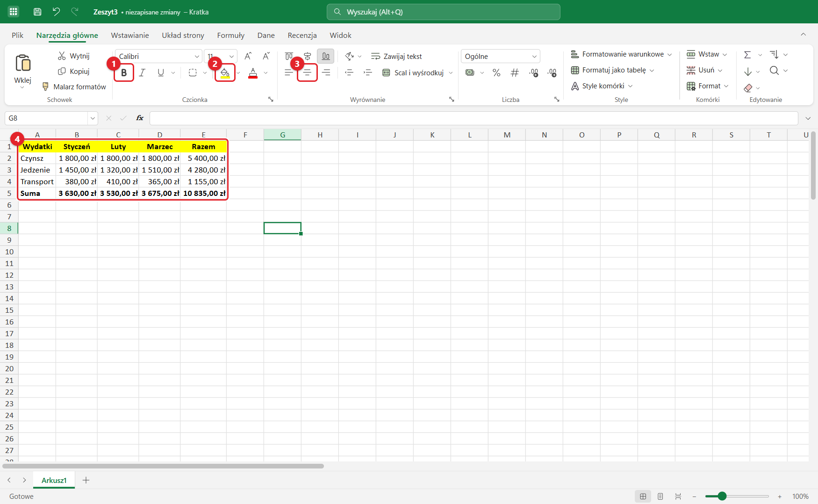Increase the indent
The image size is (818, 504).
pyautogui.click(x=368, y=72)
